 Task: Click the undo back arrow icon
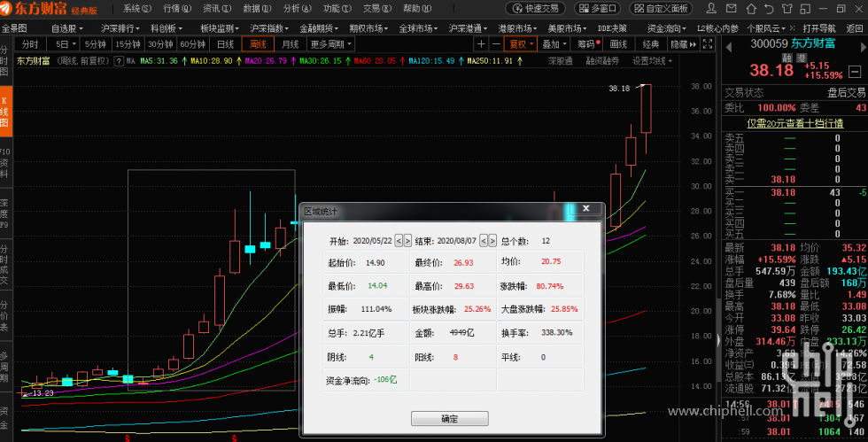point(769,8)
